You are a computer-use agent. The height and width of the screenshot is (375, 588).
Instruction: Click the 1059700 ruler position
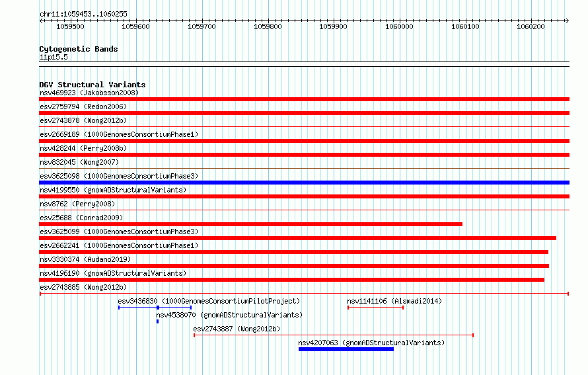(202, 26)
